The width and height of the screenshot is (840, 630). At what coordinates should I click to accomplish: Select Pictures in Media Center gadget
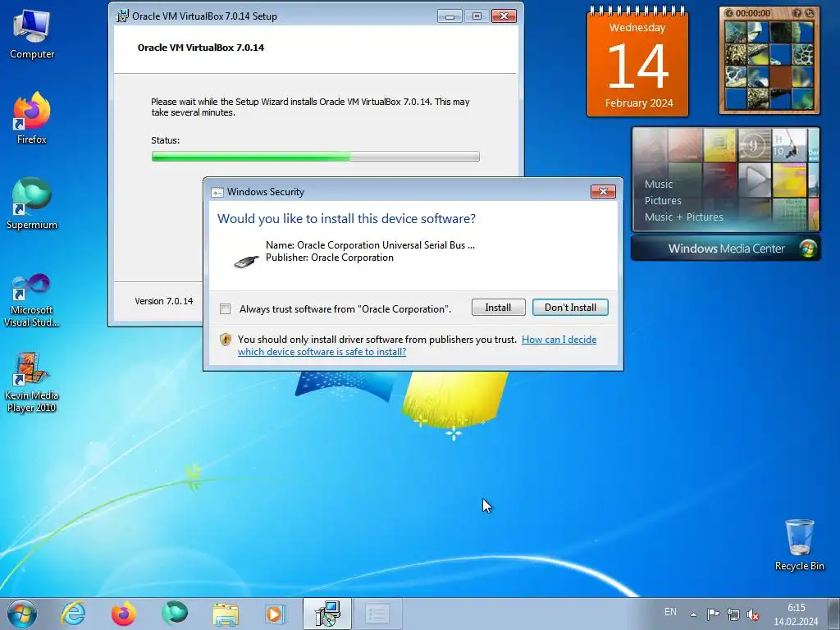pos(663,201)
